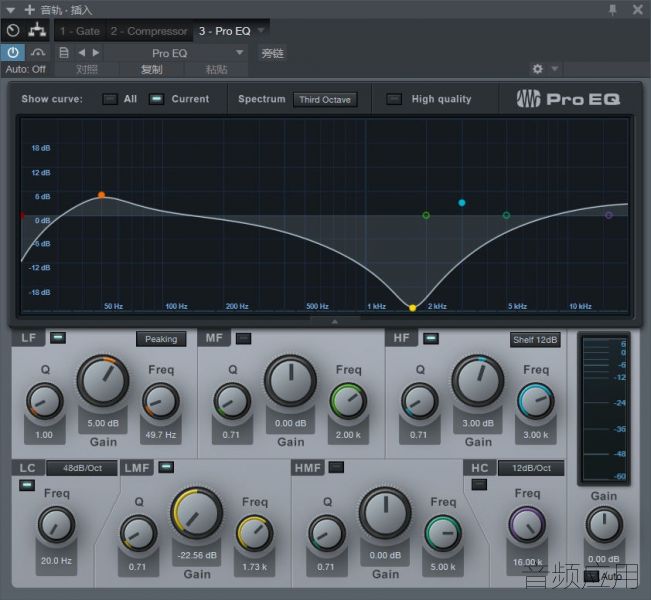The width and height of the screenshot is (651, 600).
Task: Click the HF gain value 3.00 dB
Action: tap(478, 424)
